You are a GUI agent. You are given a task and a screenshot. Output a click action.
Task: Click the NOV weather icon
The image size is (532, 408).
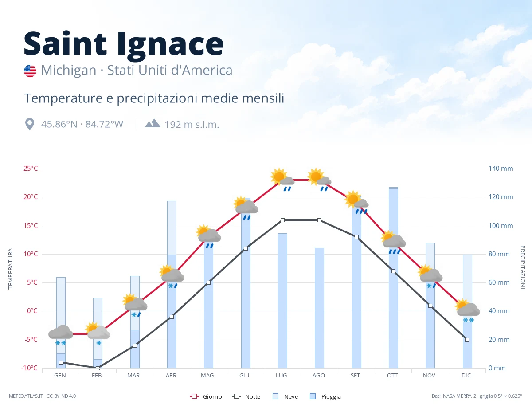tap(430, 277)
